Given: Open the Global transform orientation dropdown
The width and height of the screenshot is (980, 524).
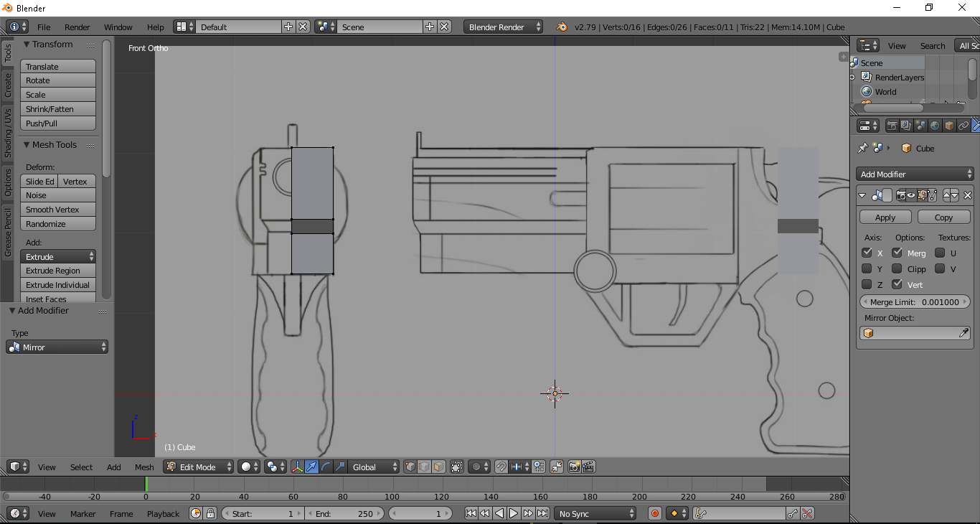Looking at the screenshot, I should tap(366, 467).
